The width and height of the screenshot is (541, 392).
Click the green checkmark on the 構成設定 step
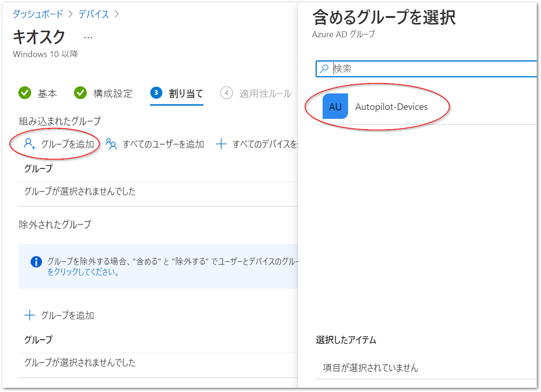[x=80, y=93]
